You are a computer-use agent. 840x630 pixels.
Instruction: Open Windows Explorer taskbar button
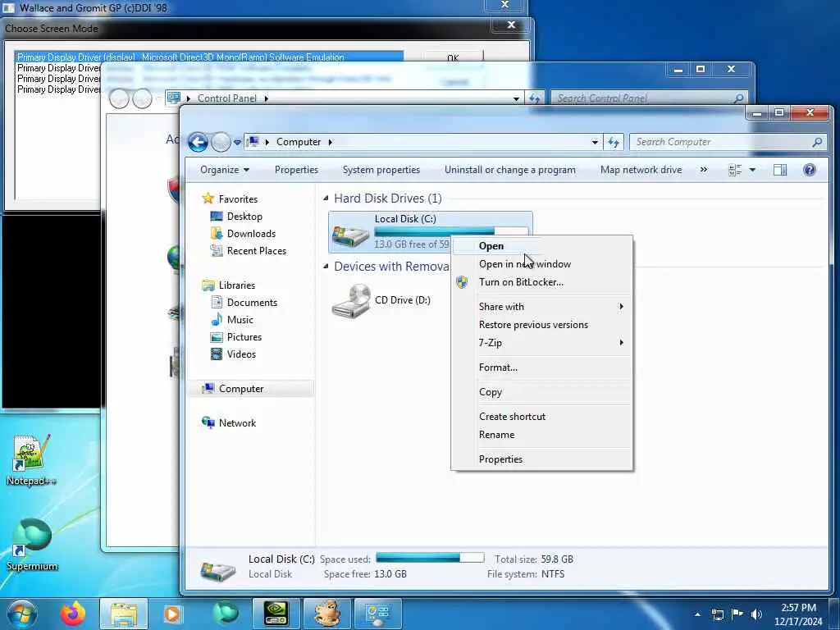[x=124, y=614]
